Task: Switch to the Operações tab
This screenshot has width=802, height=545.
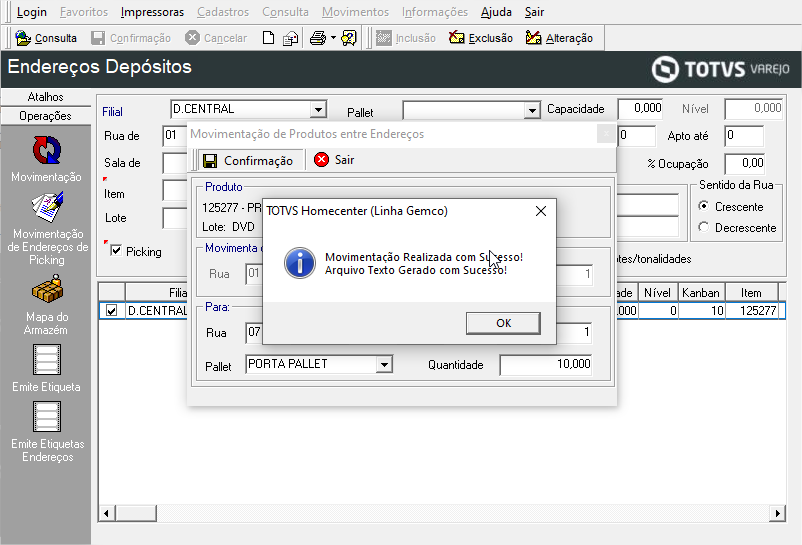Action: click(46, 116)
